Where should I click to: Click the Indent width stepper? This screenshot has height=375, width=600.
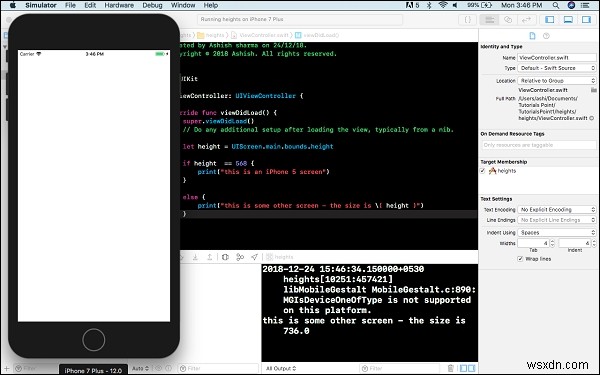(x=594, y=243)
